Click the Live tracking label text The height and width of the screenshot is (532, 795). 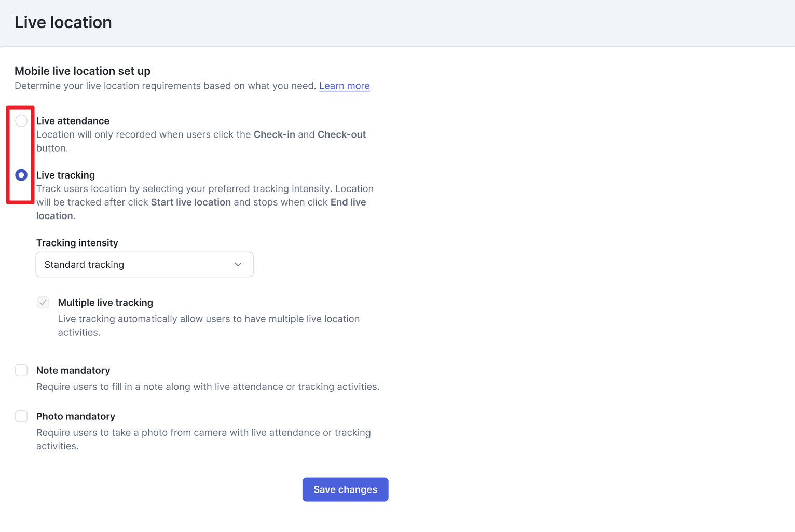[65, 175]
